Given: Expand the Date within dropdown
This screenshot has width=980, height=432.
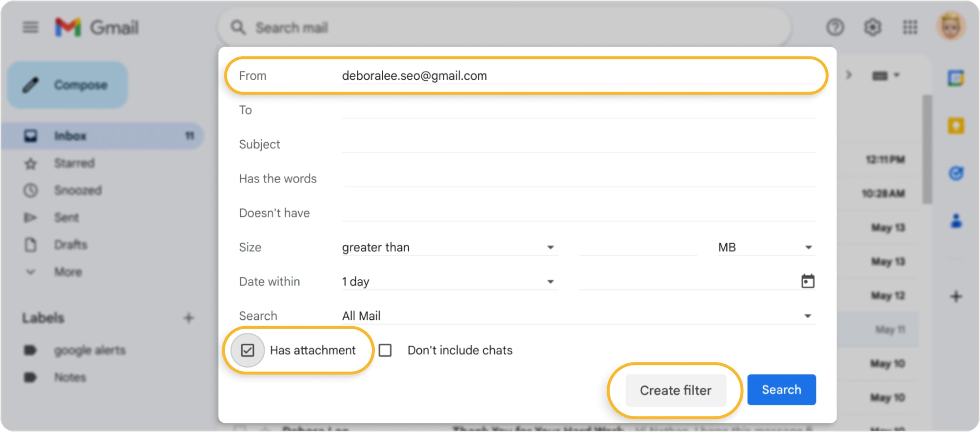Looking at the screenshot, I should click(551, 282).
